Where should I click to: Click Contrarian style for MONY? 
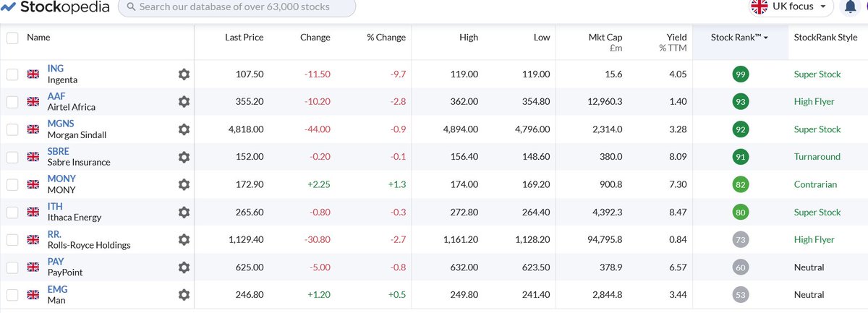[x=815, y=184]
